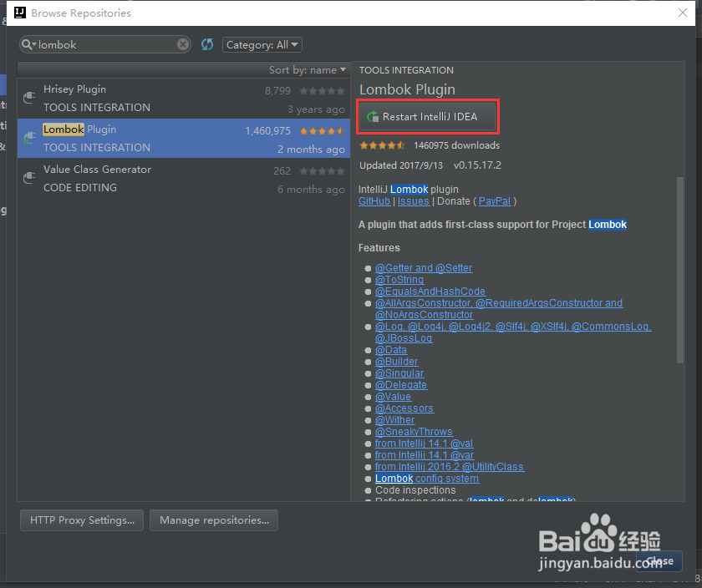Screen dimensions: 702x588
Task: Open from Intellij 14.1 @val link
Action: tap(424, 443)
